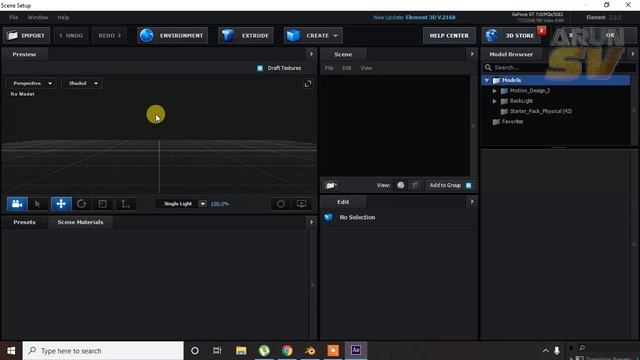Open the Shaded display mode dropdown
Screen dimensions: 640x360
tap(82, 83)
